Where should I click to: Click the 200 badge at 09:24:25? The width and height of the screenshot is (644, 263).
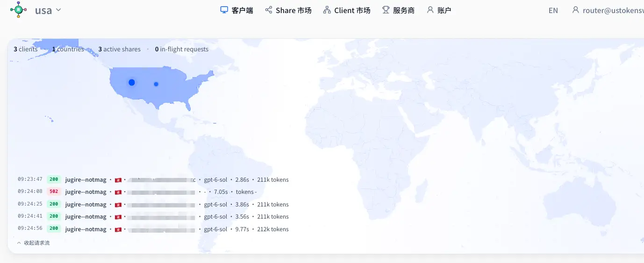54,204
